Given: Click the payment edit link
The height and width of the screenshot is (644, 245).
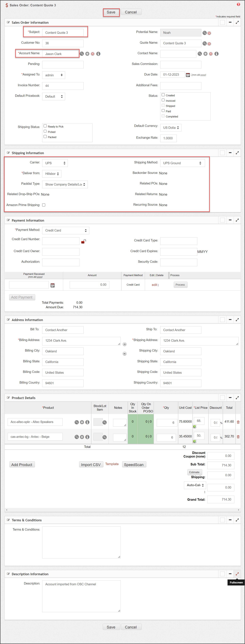Looking at the screenshot, I should tap(155, 285).
